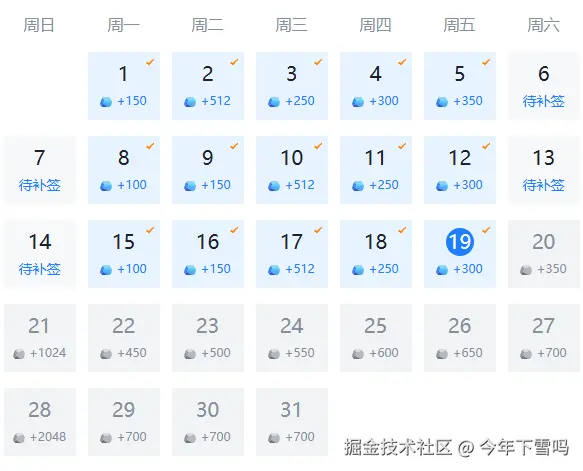
Task: Click the gray ore icon on day 23
Action: [190, 354]
